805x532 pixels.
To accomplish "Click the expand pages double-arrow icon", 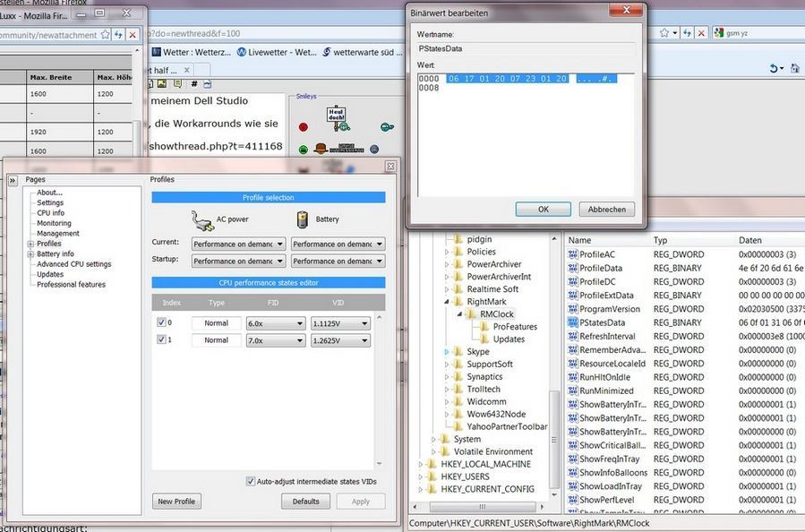I will coord(13,181).
